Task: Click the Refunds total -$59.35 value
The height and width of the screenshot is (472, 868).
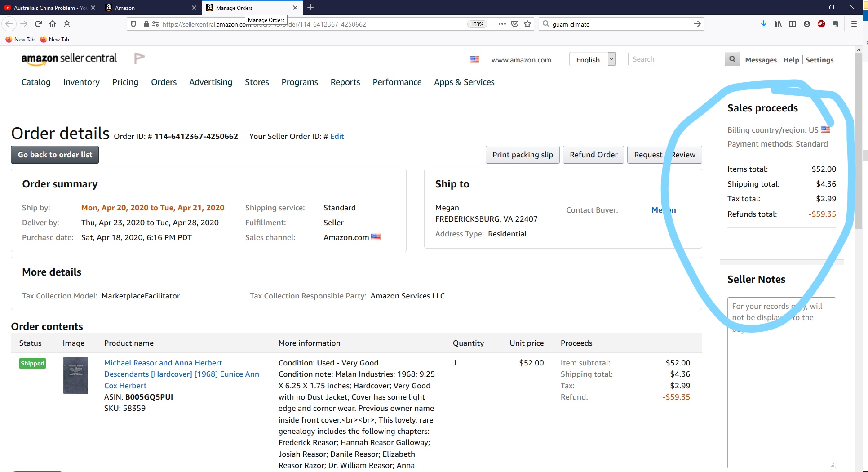Action: 822,214
